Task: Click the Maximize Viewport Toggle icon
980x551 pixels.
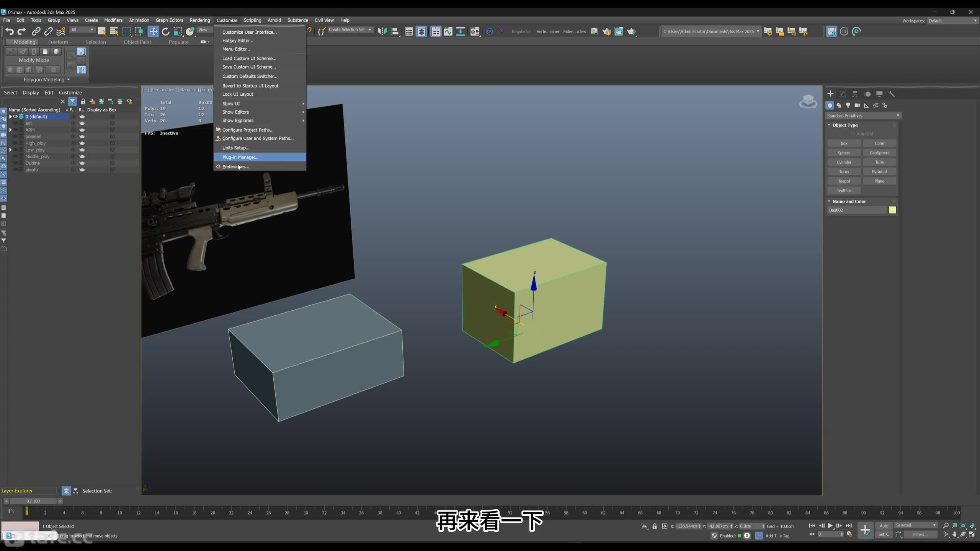Action: pyautogui.click(x=972, y=535)
